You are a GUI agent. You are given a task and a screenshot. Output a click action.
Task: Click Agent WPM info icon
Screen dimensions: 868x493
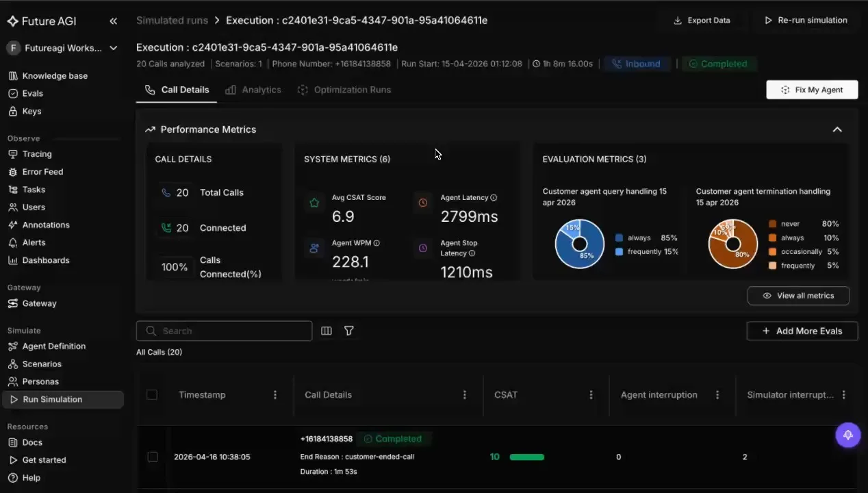click(x=376, y=243)
